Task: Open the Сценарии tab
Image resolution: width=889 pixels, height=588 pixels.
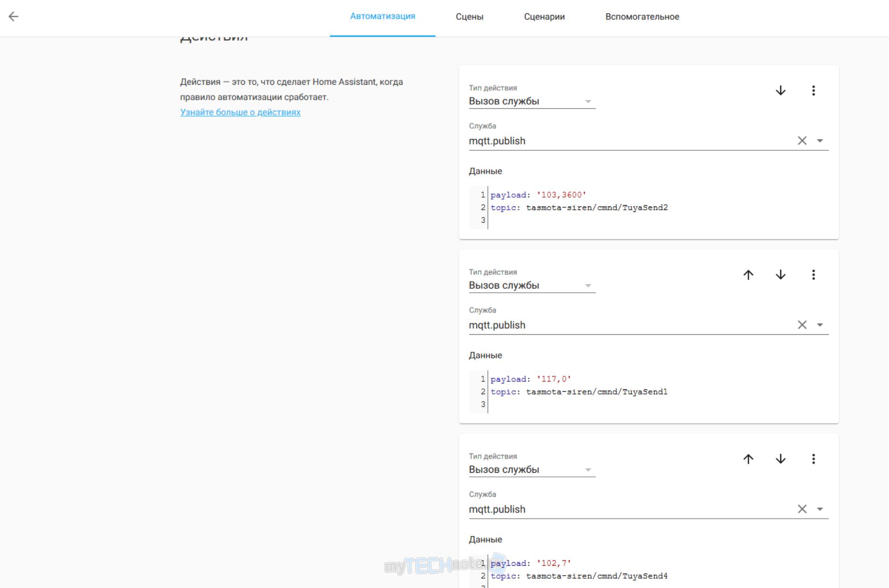Action: pos(544,17)
